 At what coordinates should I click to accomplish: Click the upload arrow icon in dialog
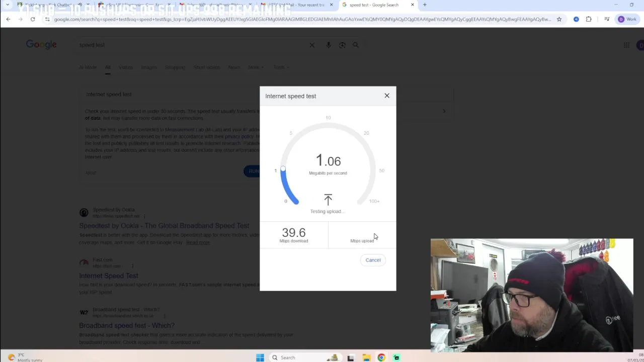[328, 200]
